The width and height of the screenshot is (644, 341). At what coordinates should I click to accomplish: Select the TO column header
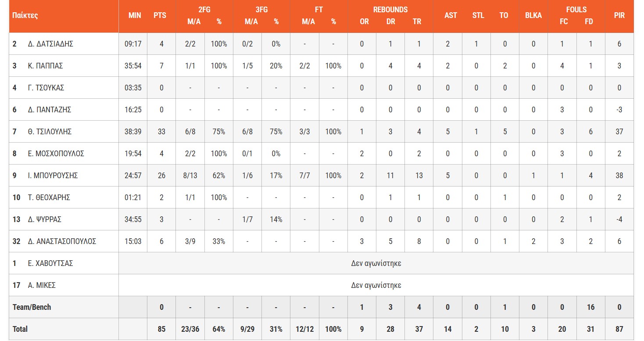504,15
